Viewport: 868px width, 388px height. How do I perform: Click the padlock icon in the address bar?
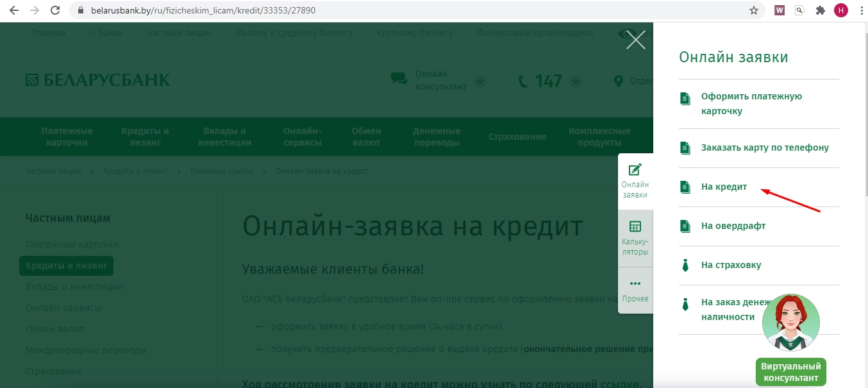pyautogui.click(x=80, y=11)
